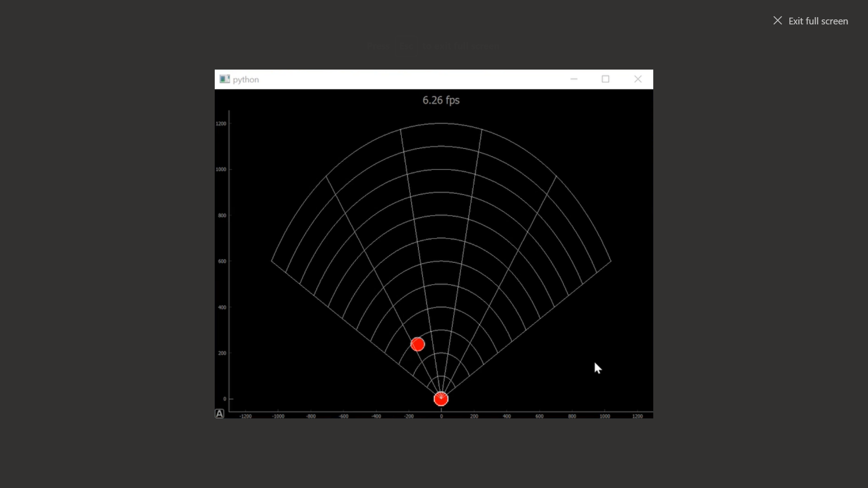Click the Exit full screen X icon
Screen dimensions: 868x488
[x=777, y=21]
